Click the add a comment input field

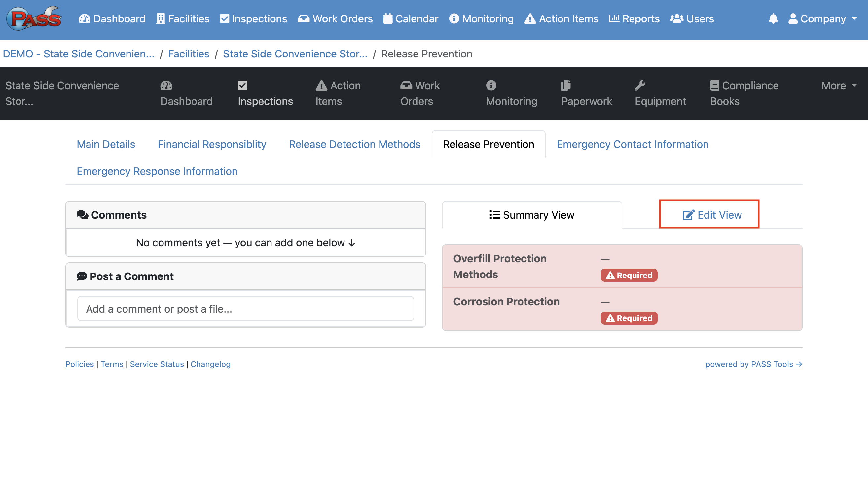click(245, 309)
